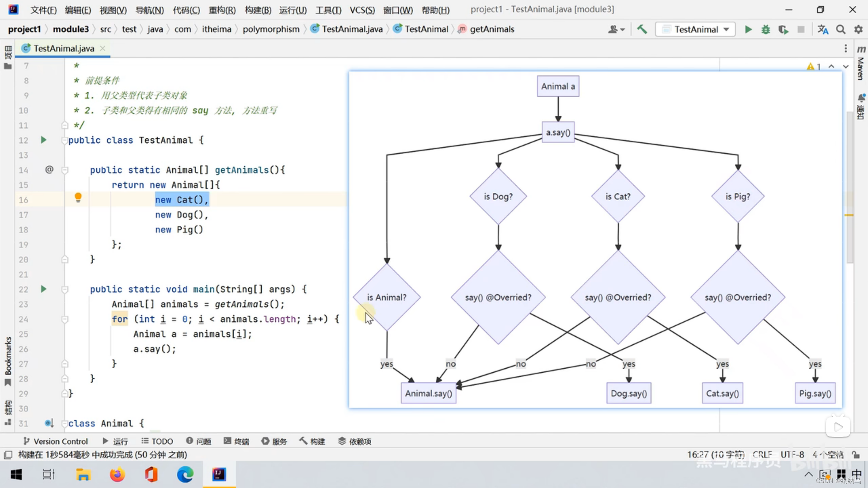Open the Structure tool window sidebar button
Screen dimensions: 868x488
pyautogui.click(x=8, y=413)
